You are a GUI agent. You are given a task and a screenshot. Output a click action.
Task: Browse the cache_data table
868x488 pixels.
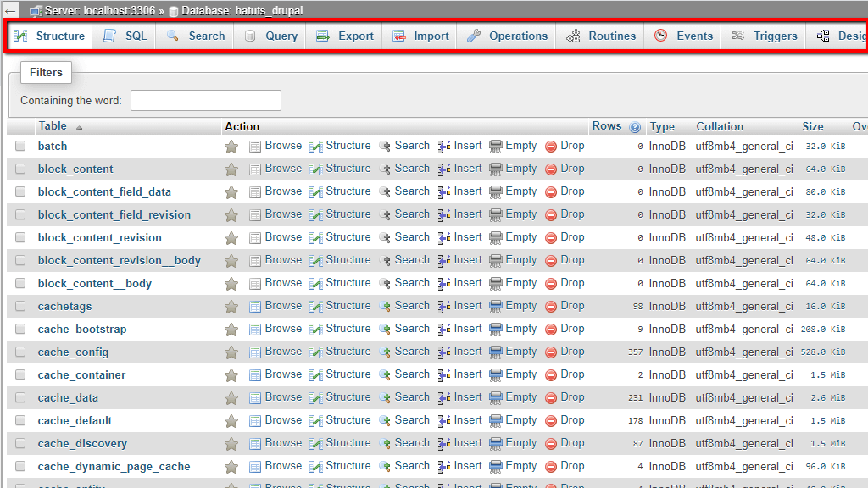click(x=283, y=396)
